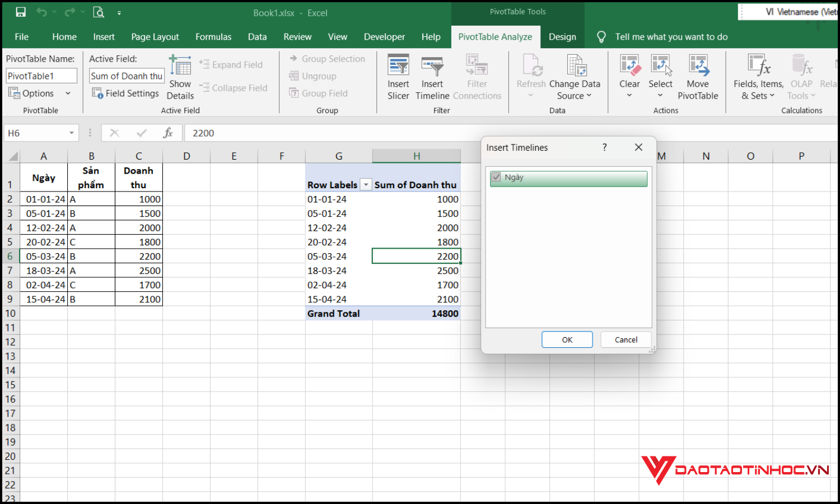Open the Clear dropdown menu
Image resolution: width=840 pixels, height=504 pixels.
click(629, 77)
